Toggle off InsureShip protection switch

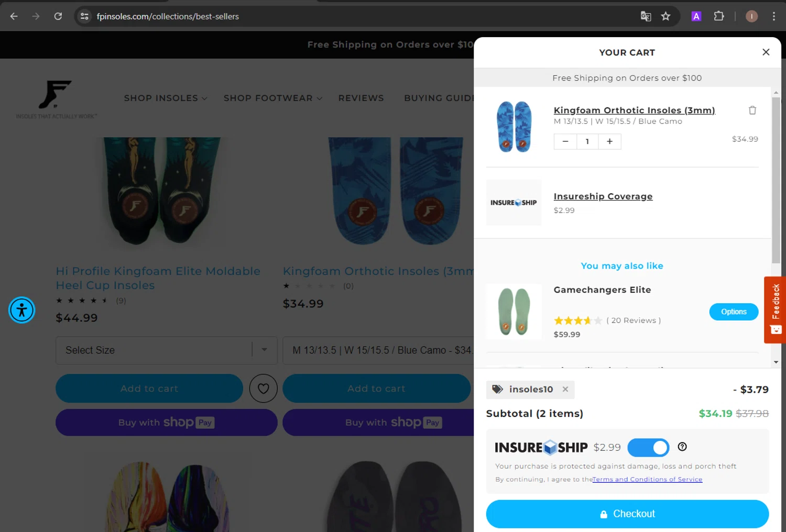click(648, 448)
